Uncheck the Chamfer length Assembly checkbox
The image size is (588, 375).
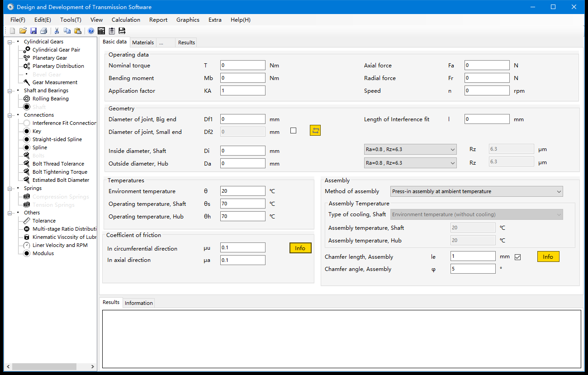518,257
